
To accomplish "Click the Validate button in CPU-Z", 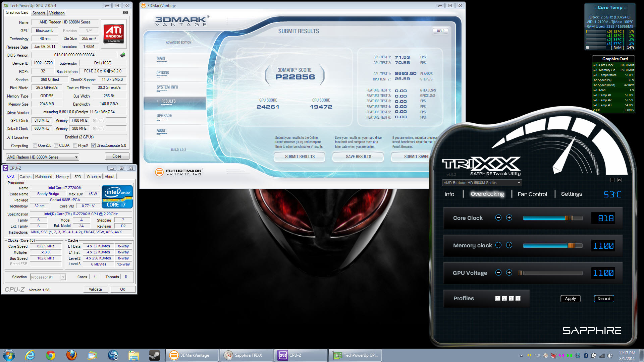I will [x=95, y=289].
